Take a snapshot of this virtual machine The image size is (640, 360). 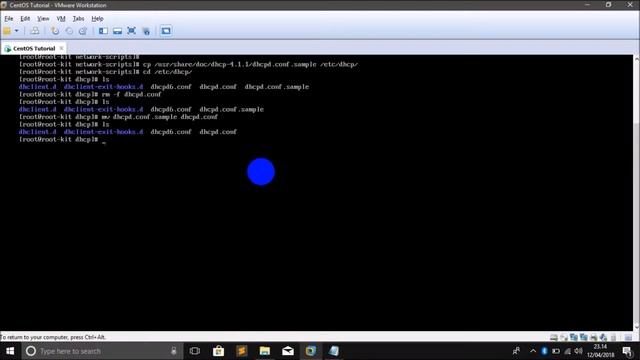pos(55,31)
